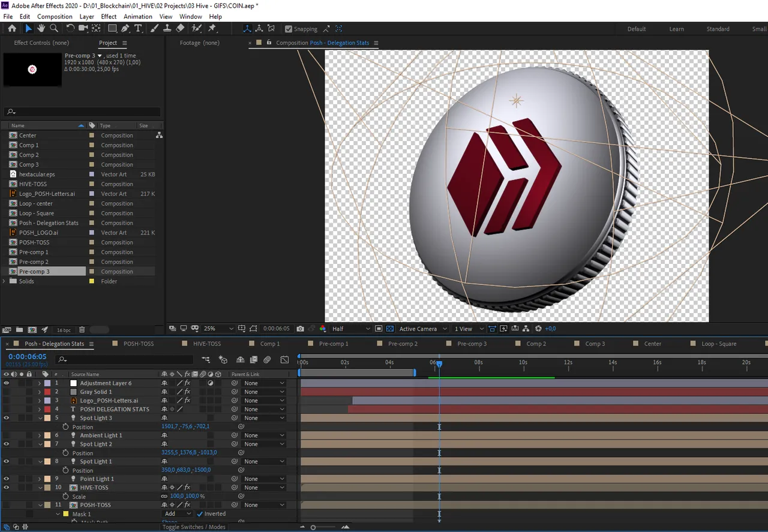Screen dimensions: 768x532
Task: Click the Home icon in the toolbar
Action: (x=12, y=28)
